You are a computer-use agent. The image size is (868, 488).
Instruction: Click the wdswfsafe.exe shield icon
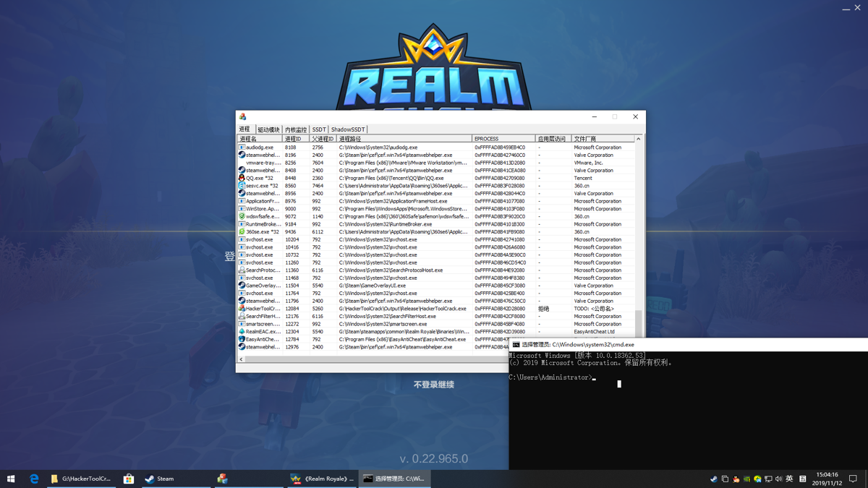242,216
